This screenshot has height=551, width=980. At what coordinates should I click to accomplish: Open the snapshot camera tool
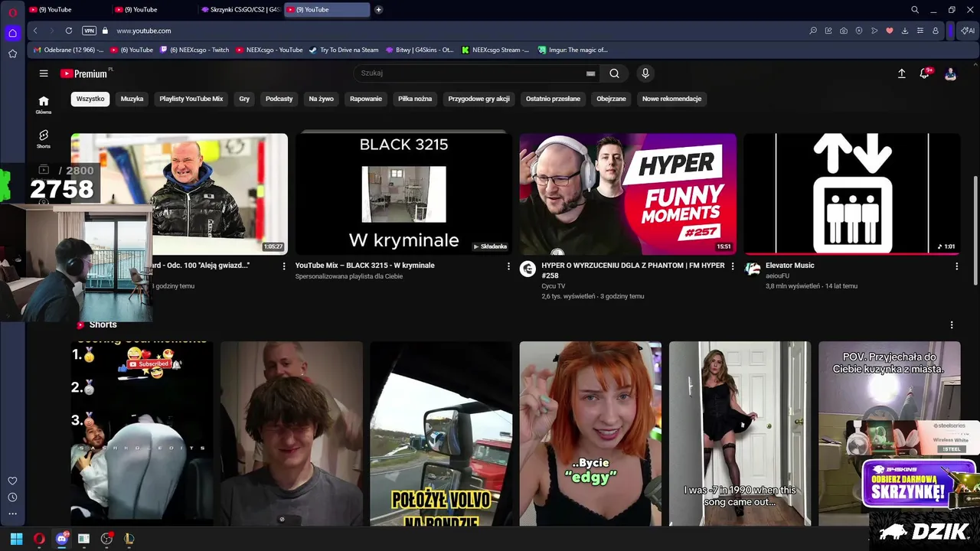tap(844, 31)
